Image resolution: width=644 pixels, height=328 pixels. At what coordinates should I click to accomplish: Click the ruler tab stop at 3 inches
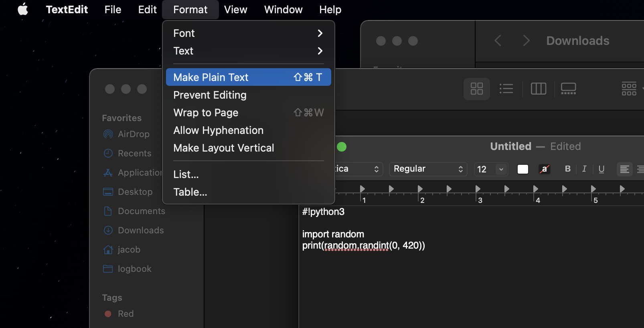478,189
